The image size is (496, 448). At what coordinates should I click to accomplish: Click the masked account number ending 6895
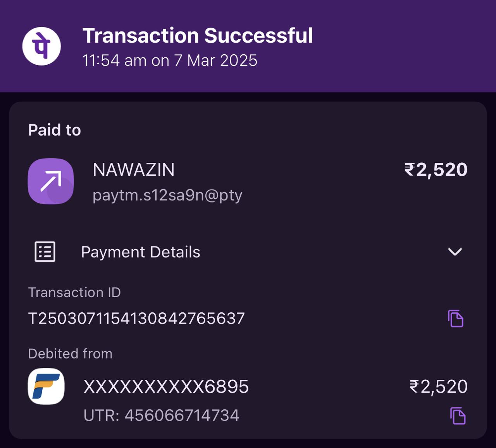click(x=166, y=387)
